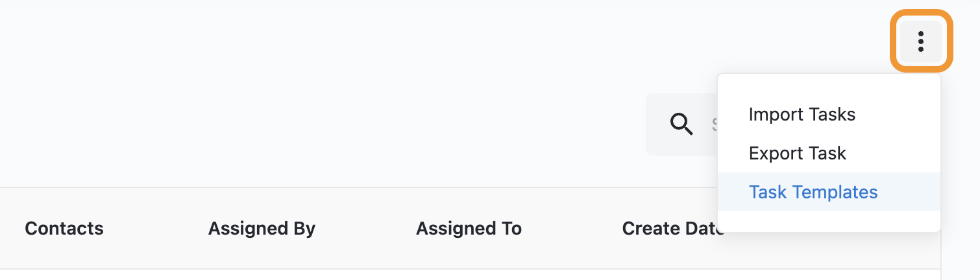
Task: Select Import Tasks from the menu
Action: pyautogui.click(x=802, y=115)
